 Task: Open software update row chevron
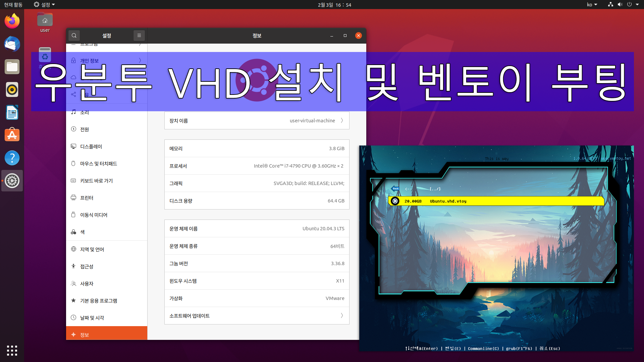pyautogui.click(x=342, y=316)
